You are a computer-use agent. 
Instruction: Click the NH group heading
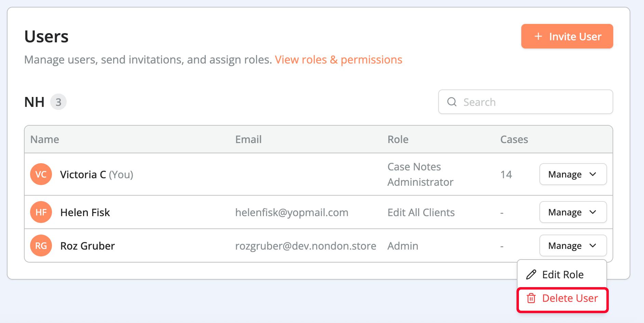(x=35, y=102)
